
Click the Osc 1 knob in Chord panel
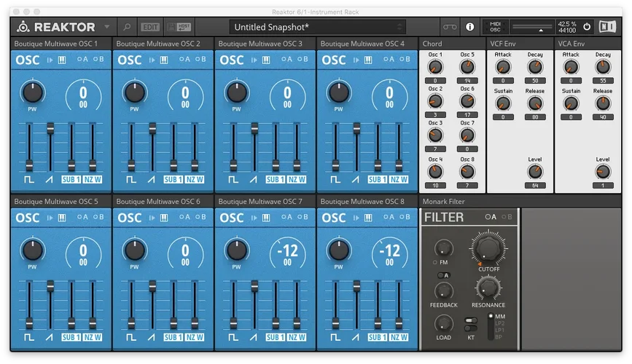click(435, 67)
